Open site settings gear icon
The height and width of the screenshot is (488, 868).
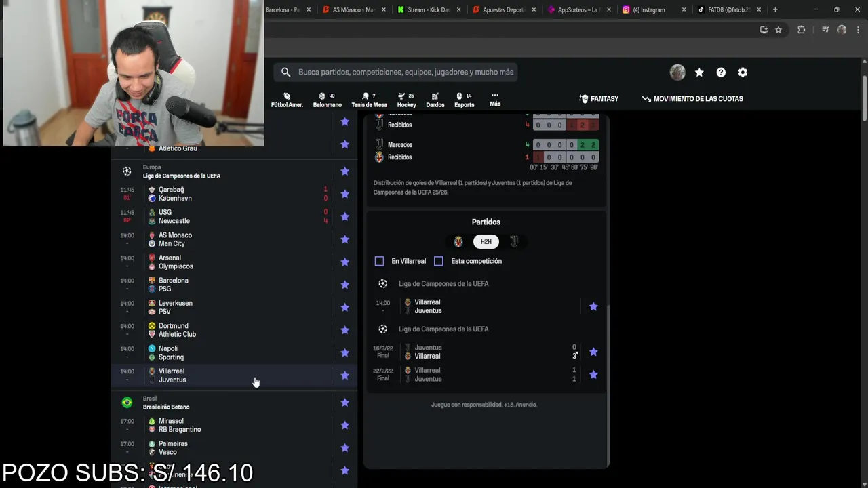[x=743, y=73]
